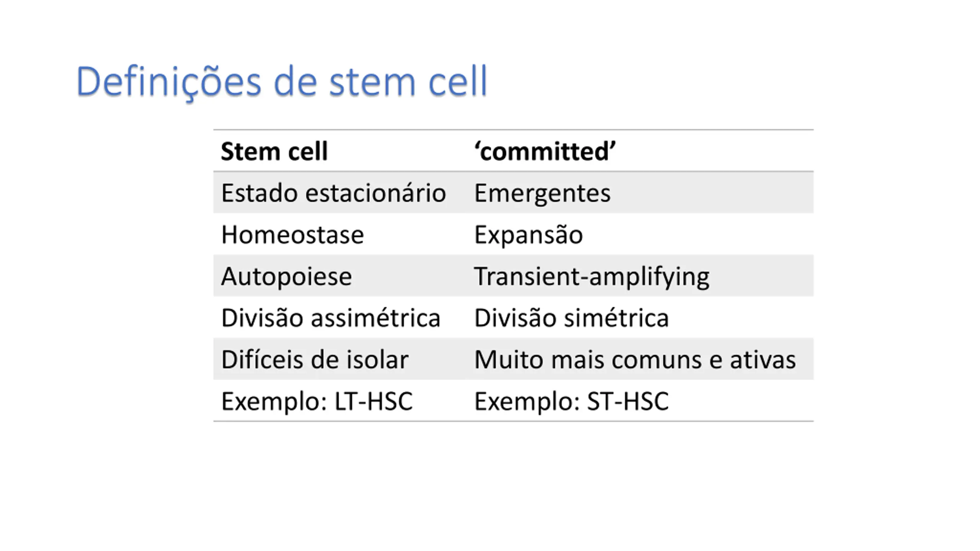Click the word 'cell' in the title

click(x=457, y=81)
